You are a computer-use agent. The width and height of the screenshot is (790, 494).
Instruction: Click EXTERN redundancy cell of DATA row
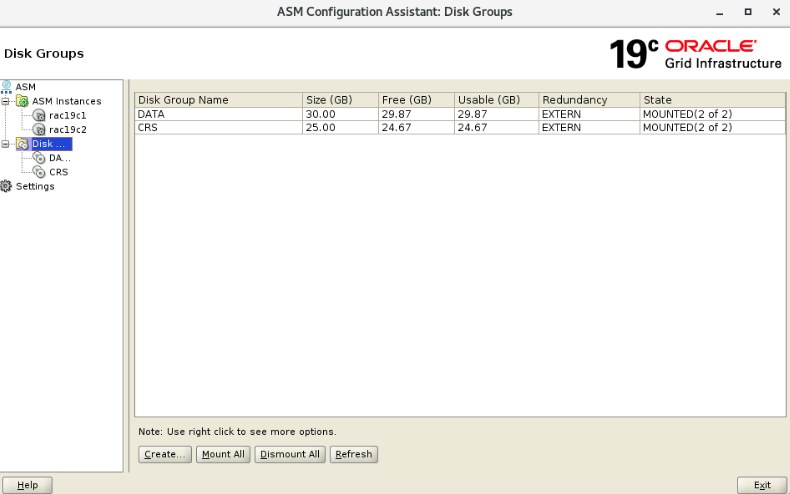click(x=589, y=114)
